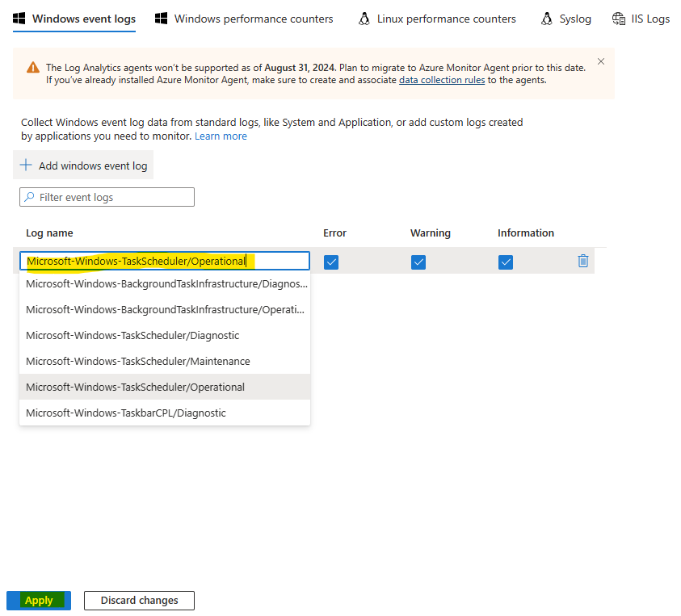681x616 pixels.
Task: Click the penguin icon on Linux counters tab
Action: point(364,19)
